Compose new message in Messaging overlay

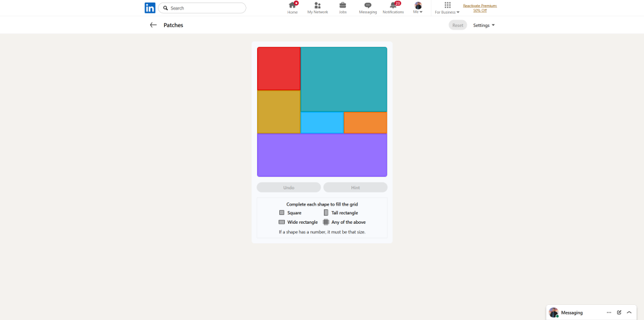[x=619, y=312]
